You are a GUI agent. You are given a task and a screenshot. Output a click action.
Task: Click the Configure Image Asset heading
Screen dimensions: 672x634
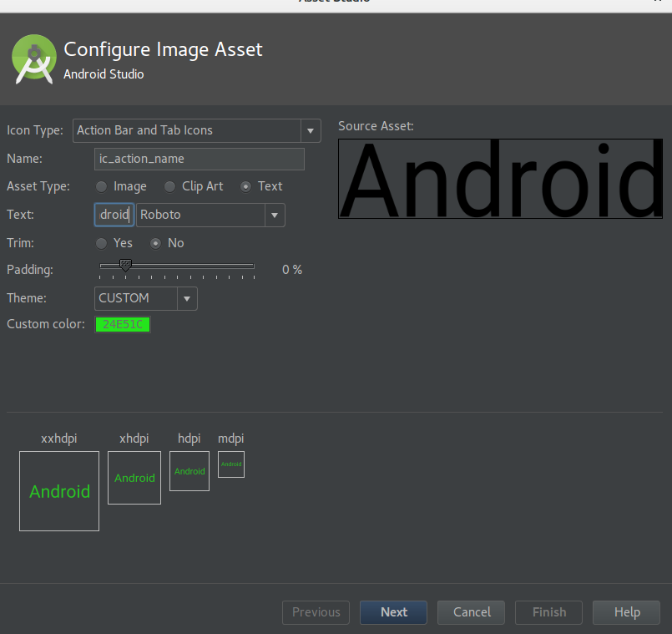click(163, 50)
